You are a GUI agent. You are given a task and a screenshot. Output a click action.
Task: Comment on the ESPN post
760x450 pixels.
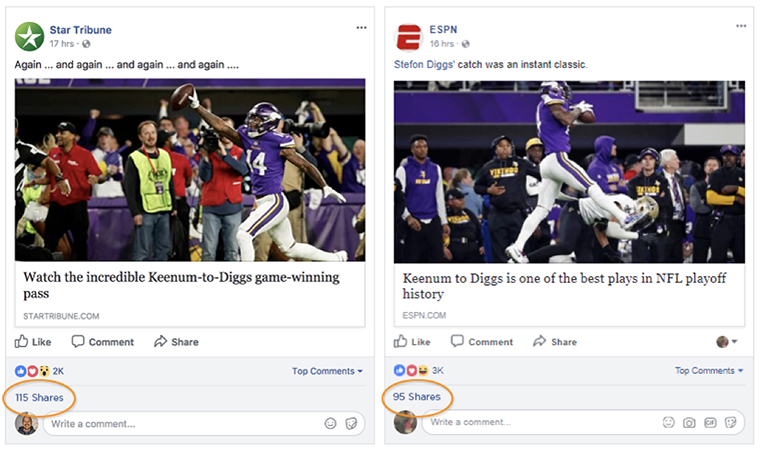(x=481, y=342)
